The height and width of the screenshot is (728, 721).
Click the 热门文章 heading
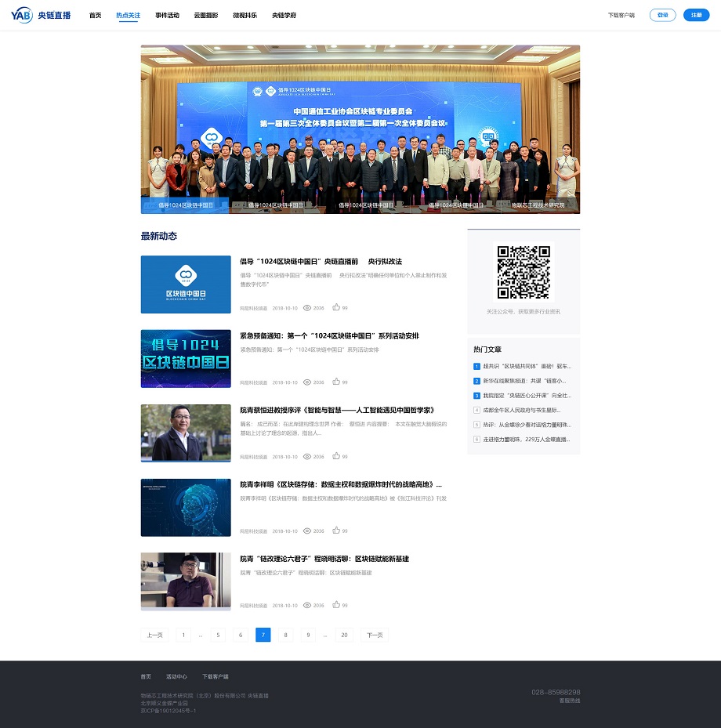tap(487, 350)
